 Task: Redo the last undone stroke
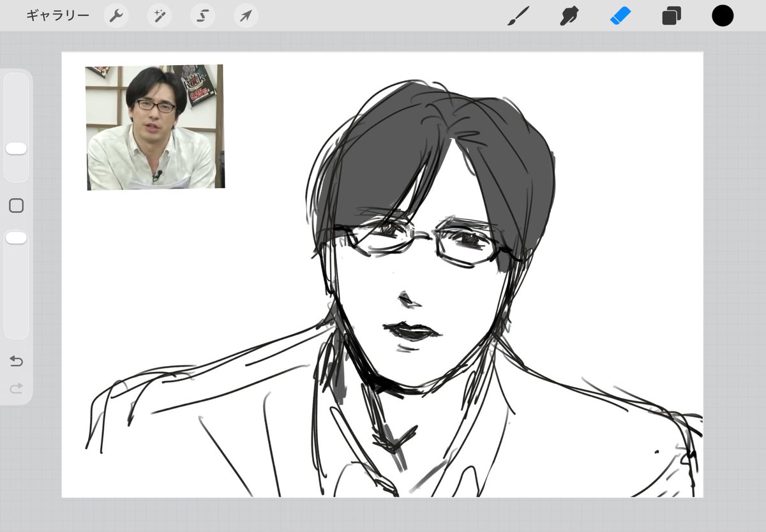pos(17,388)
